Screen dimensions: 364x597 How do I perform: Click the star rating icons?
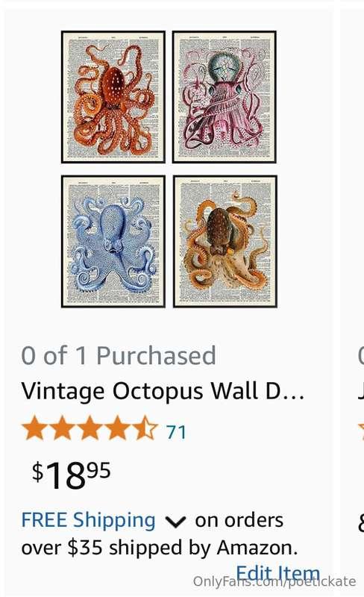tap(90, 428)
